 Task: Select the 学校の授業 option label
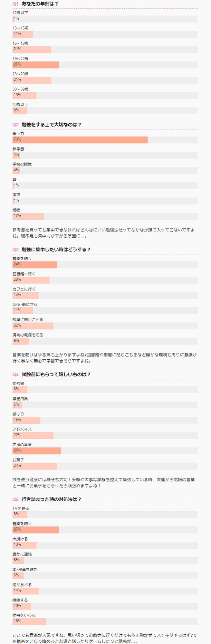(x=22, y=164)
